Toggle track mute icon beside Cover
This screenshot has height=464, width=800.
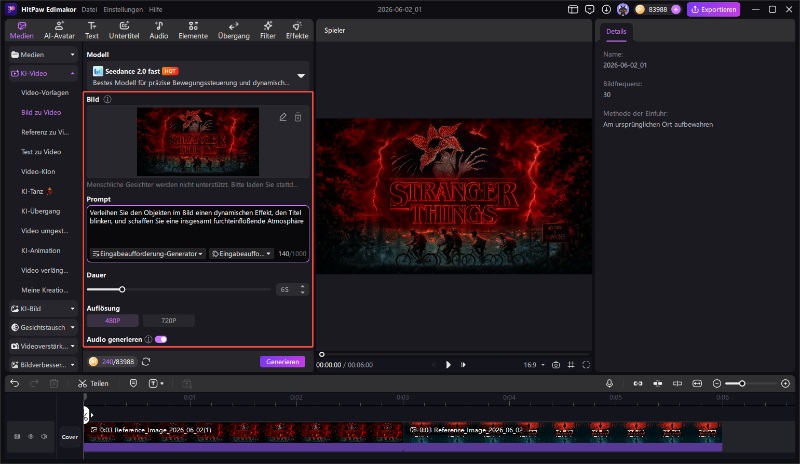[x=44, y=436]
